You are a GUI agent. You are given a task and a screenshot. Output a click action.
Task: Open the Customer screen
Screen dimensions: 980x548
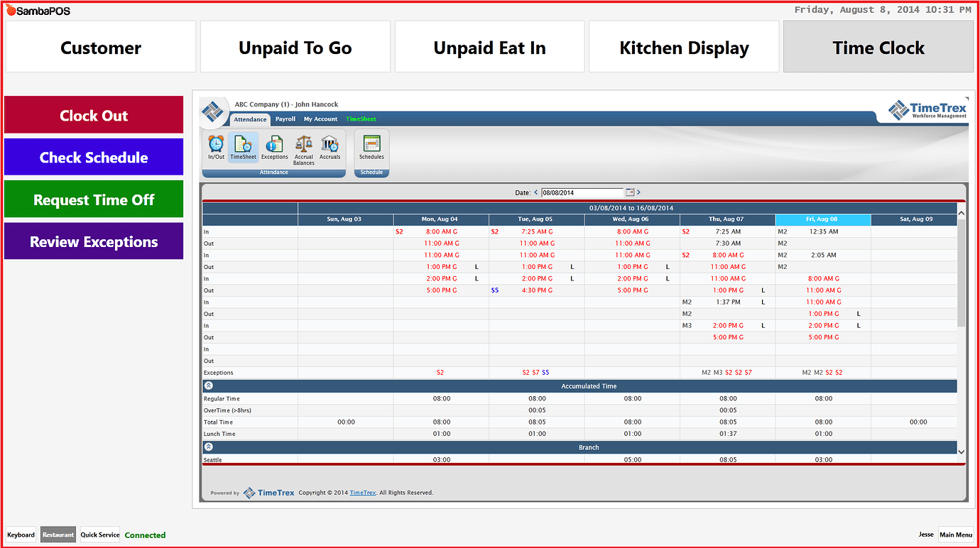pyautogui.click(x=101, y=47)
